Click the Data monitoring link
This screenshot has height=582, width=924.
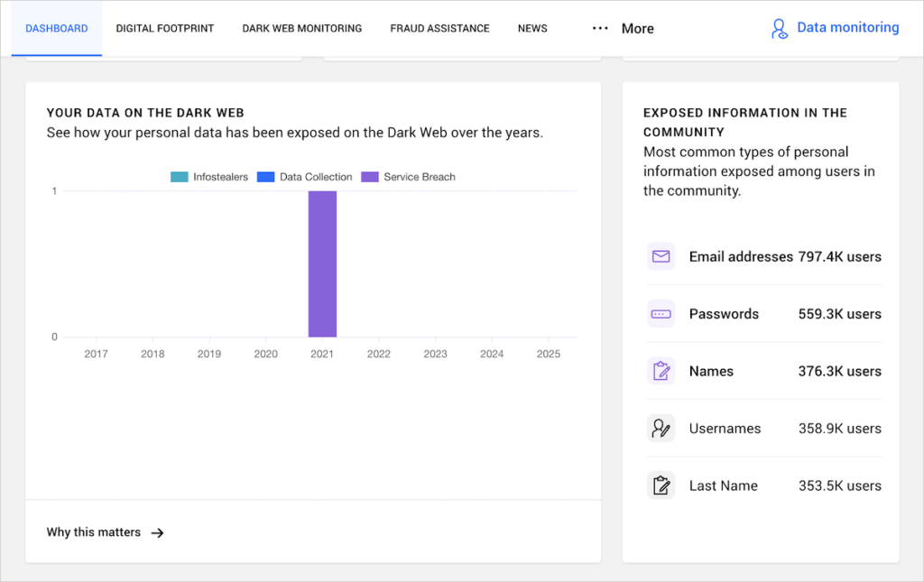tap(847, 27)
